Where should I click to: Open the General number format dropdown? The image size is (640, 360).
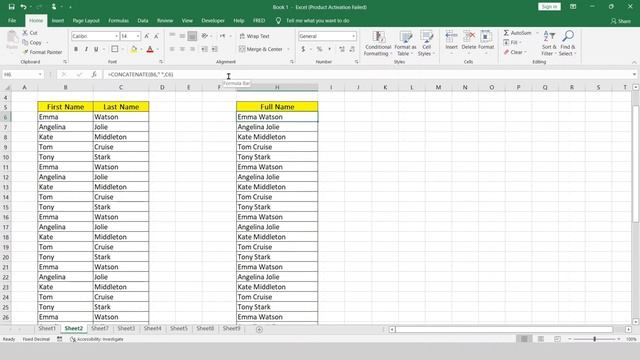(353, 36)
